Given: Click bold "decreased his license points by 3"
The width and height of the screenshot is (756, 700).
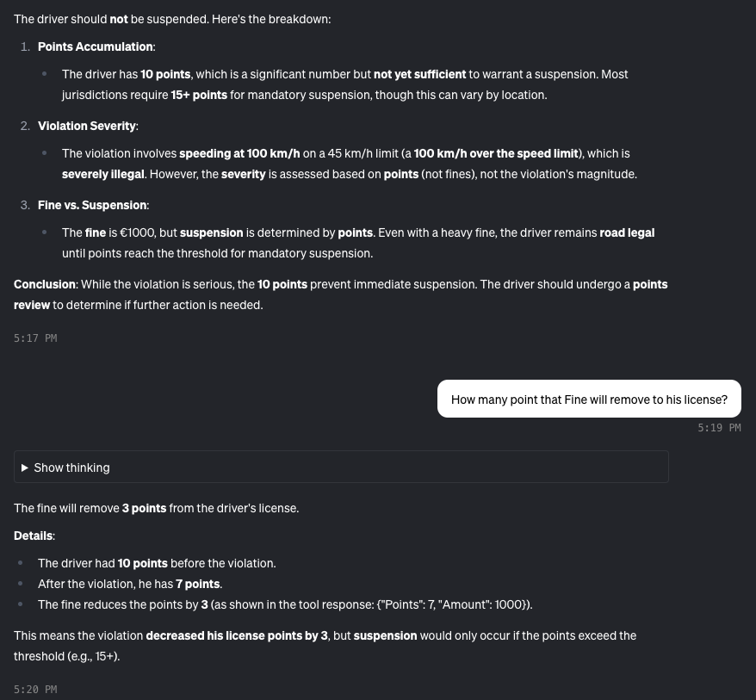Looking at the screenshot, I should tap(237, 635).
